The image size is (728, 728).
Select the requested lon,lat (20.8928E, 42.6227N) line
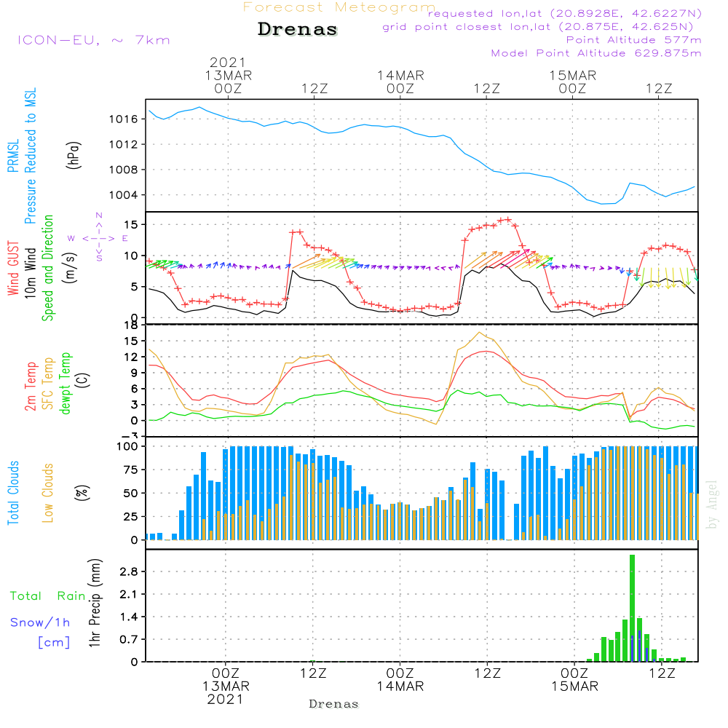point(565,14)
